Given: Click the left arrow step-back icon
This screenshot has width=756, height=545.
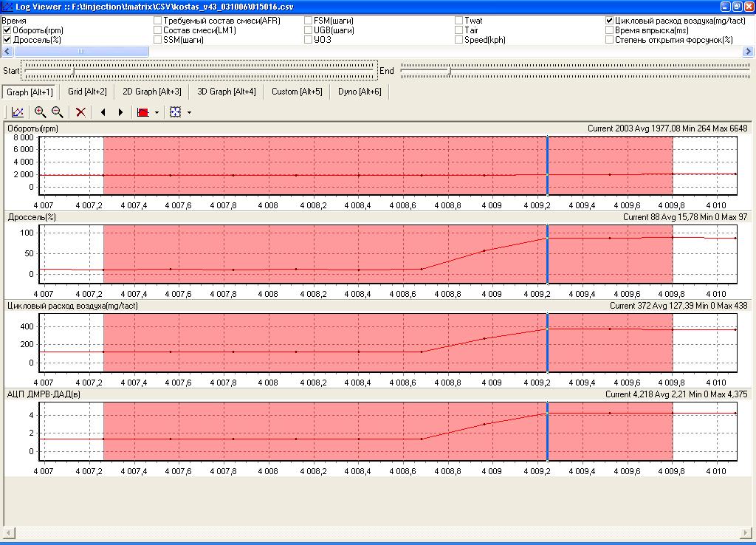Looking at the screenshot, I should [103, 112].
